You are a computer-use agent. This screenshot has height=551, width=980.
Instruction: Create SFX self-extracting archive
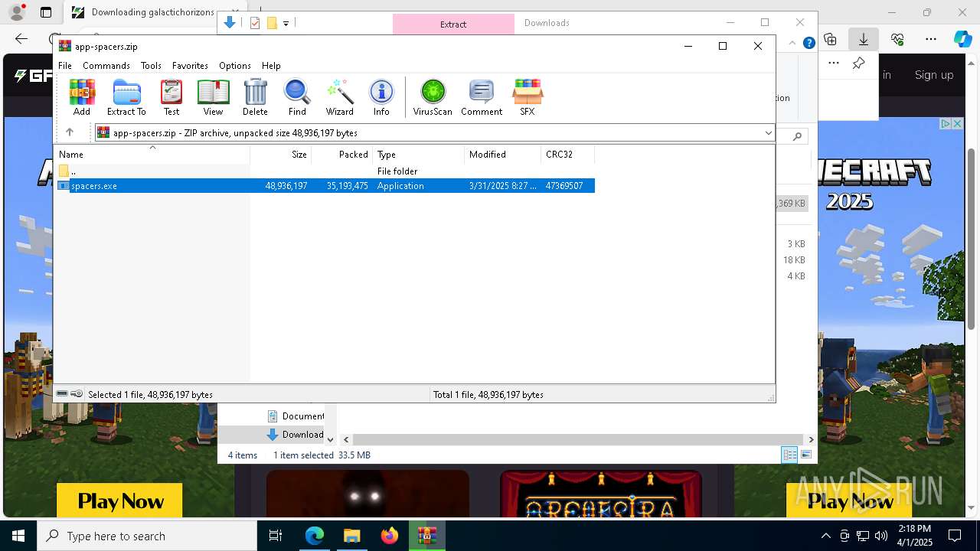528,97
